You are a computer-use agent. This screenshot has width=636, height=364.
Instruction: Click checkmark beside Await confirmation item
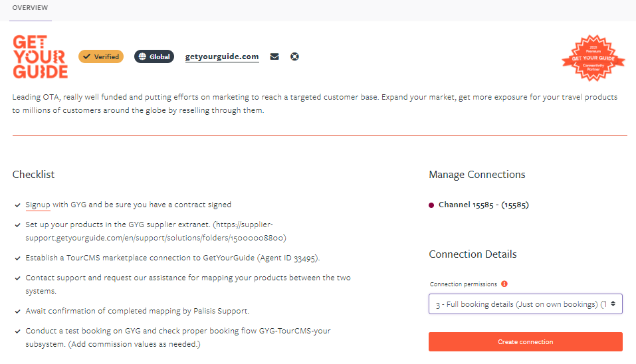tap(17, 312)
